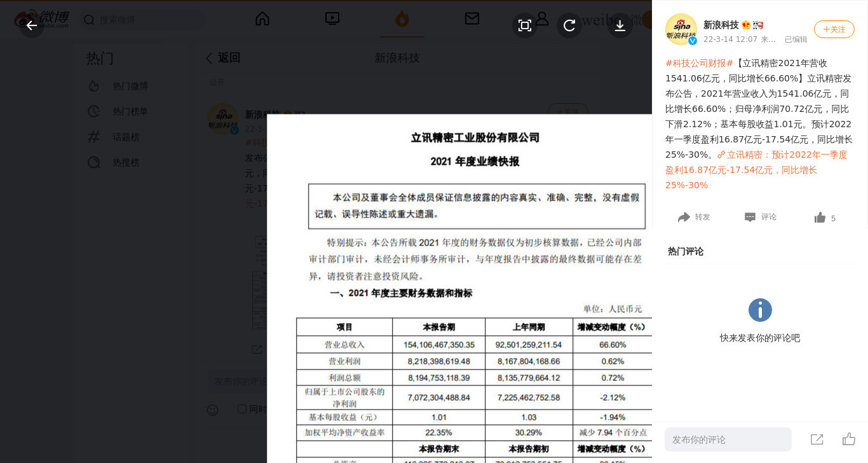
Task: Open the 立讯精密 article link
Action: 756,170
